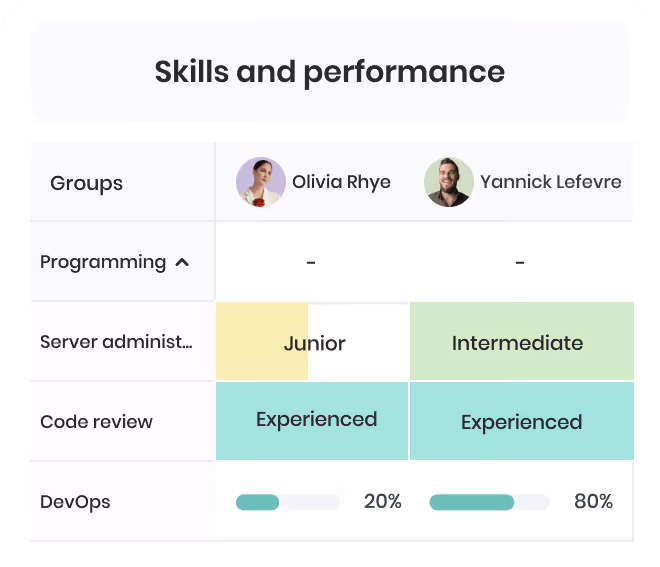Click Yannick's Intermediate skill level cell
Screen dimensions: 660x567
(x=522, y=341)
